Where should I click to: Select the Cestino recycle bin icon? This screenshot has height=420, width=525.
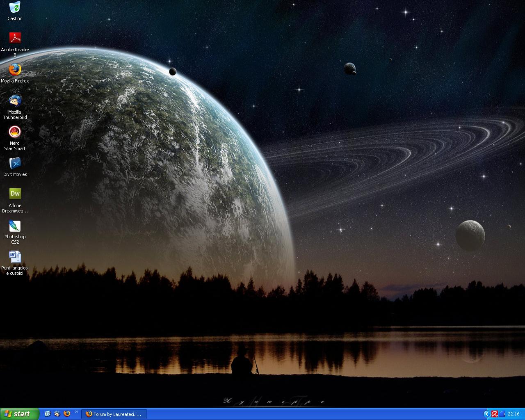(x=15, y=11)
